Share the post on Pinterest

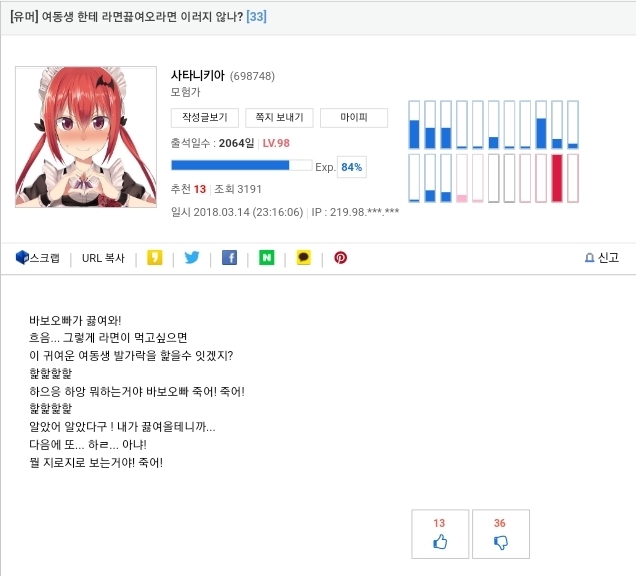point(340,258)
